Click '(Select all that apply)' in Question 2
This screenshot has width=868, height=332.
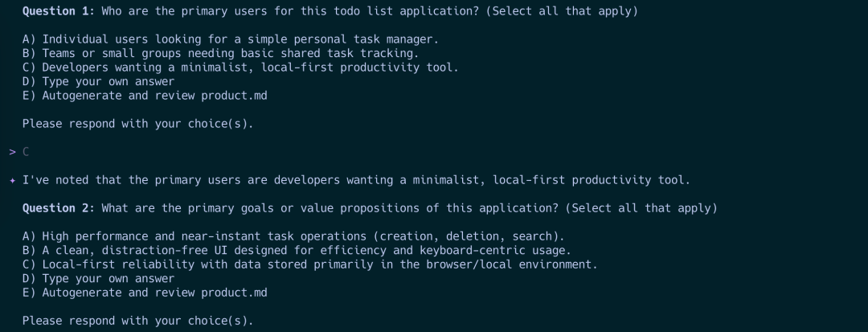(641, 208)
